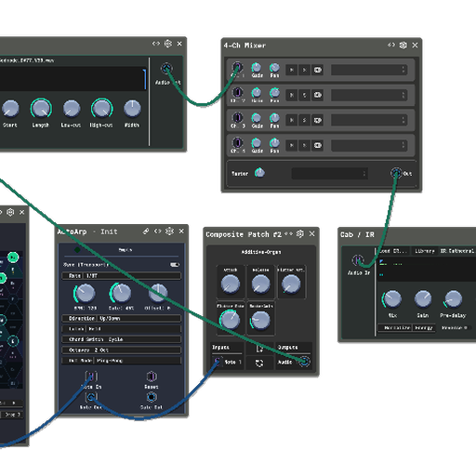Click the Composite Patch Attack knob
Screen dimensions: 476x476
tap(231, 284)
